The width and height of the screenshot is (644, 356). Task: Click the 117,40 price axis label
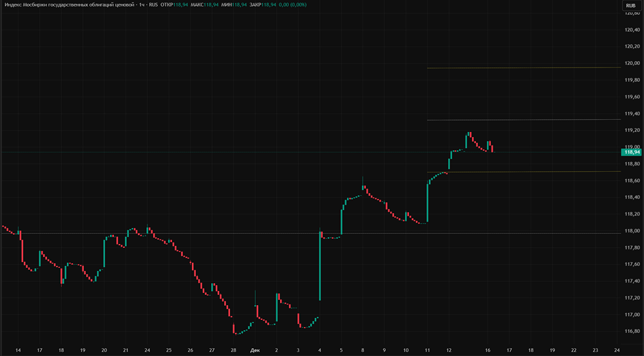click(632, 281)
